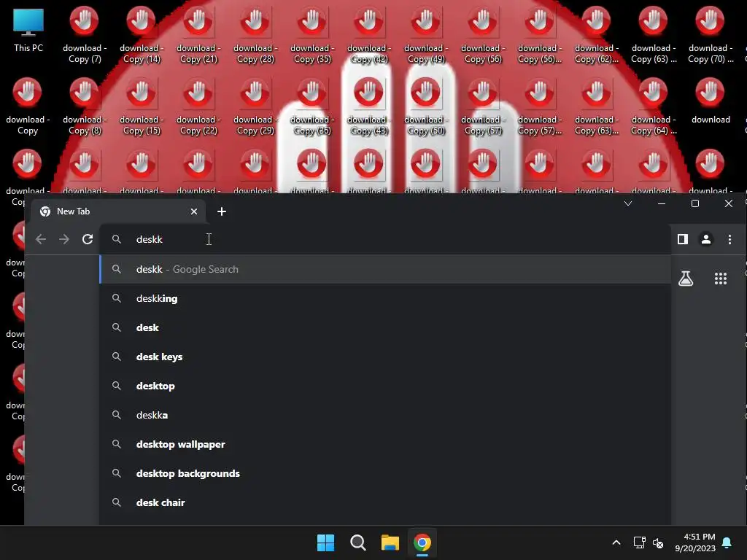Close the New Tab tab
This screenshot has height=560, width=747.
pyautogui.click(x=194, y=211)
